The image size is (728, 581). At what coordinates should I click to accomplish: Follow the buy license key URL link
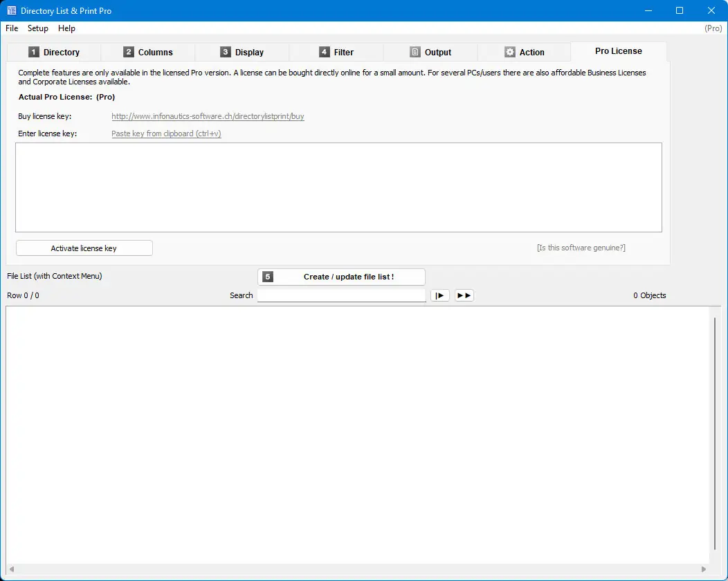tap(208, 116)
